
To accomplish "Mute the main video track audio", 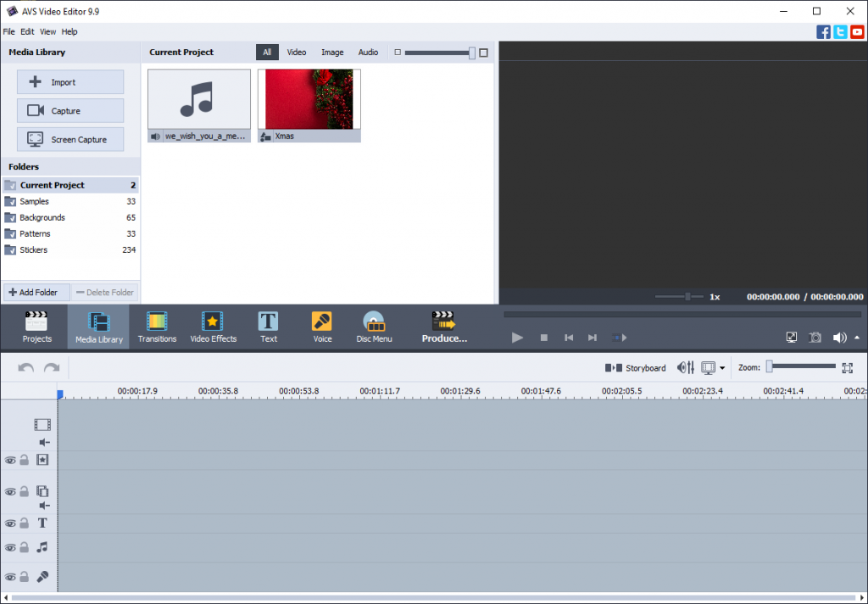I will (44, 442).
